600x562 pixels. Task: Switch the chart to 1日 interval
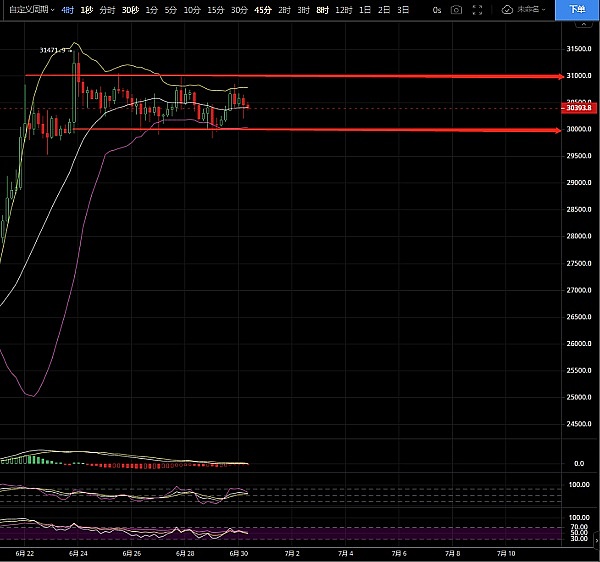point(364,9)
